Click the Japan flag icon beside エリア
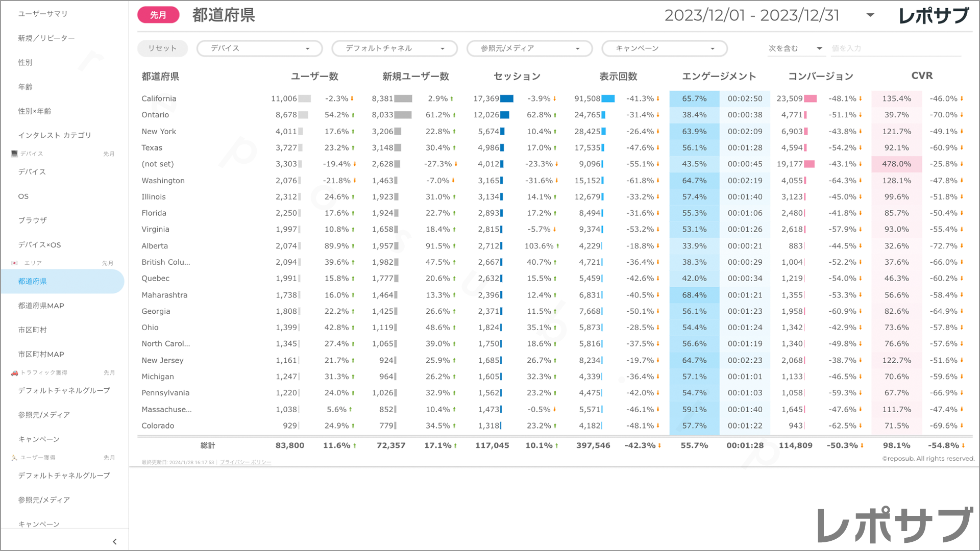This screenshot has width=980, height=551. [14, 263]
